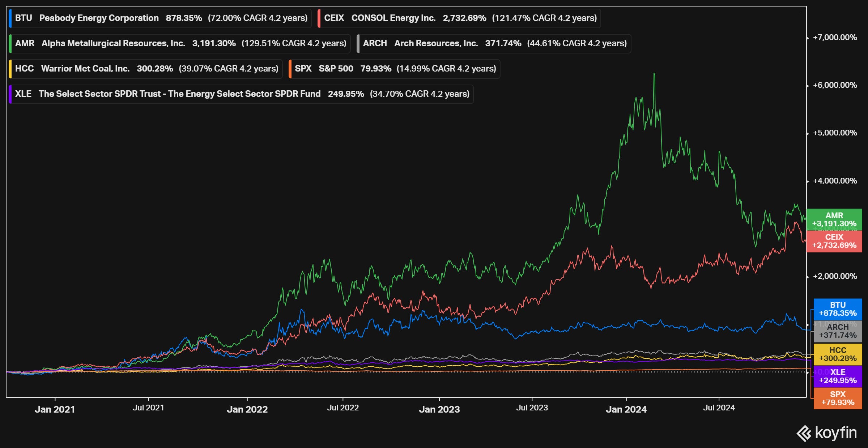Click the blue BTU +878.35% axis label
This screenshot has width=868, height=448.
[838, 309]
